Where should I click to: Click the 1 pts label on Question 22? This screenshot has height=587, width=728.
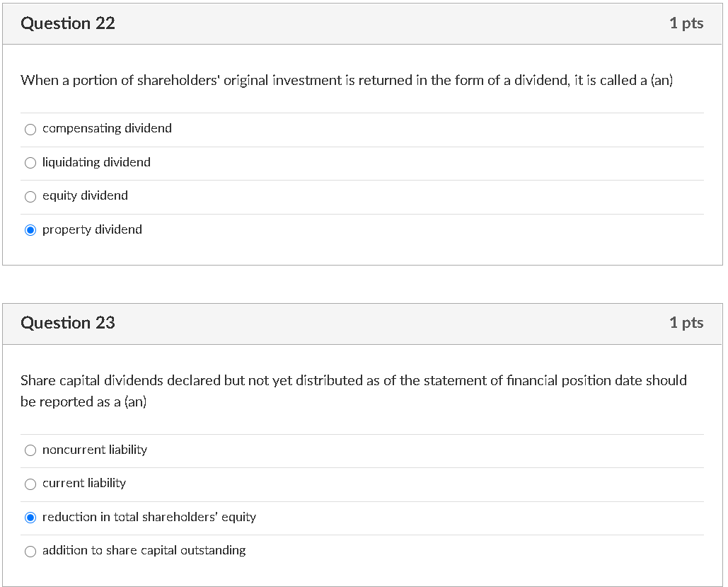tap(686, 23)
